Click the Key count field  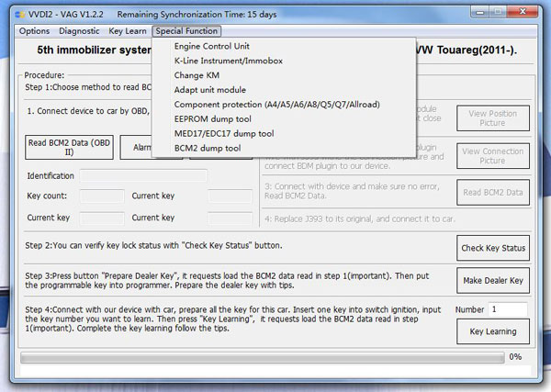coord(102,196)
